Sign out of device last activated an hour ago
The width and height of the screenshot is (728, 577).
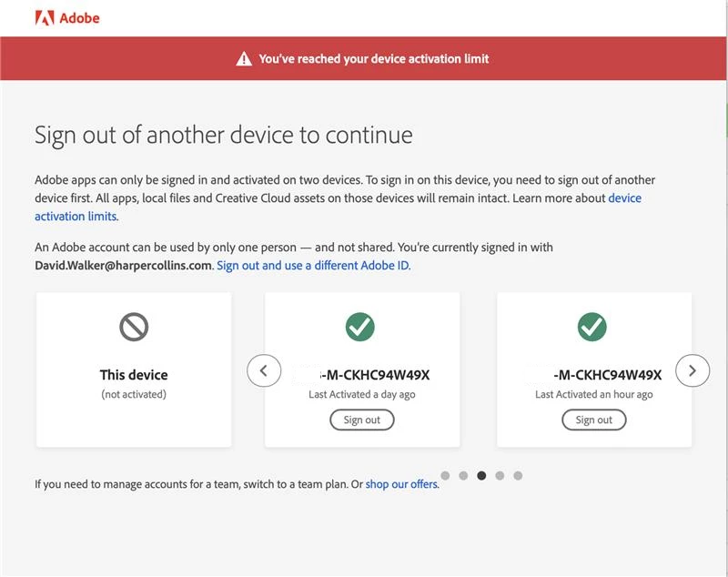click(594, 420)
